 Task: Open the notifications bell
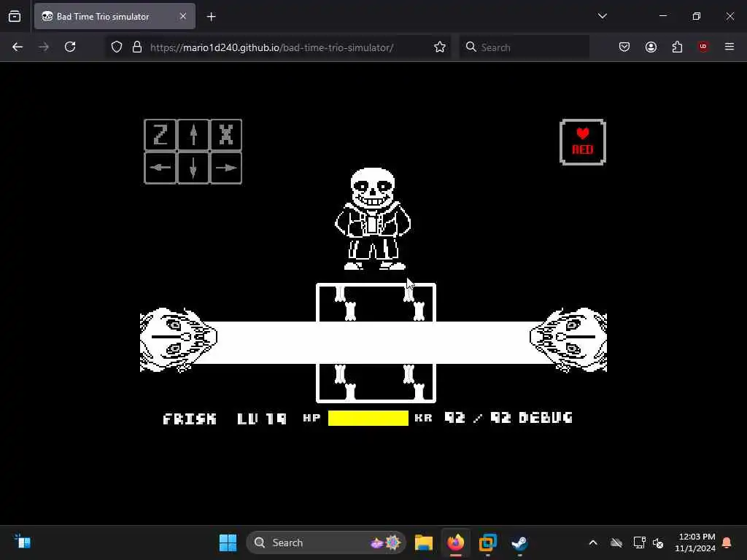click(727, 542)
